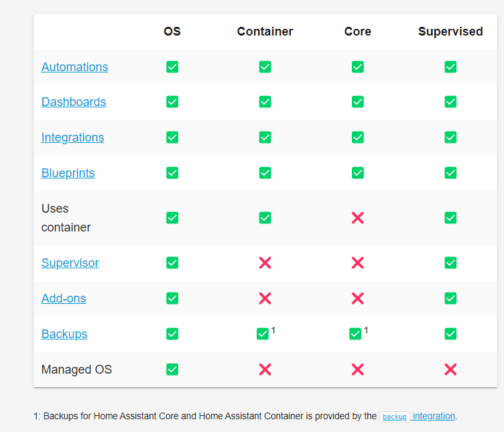Follow the Integrations link
504x432 pixels.
tap(72, 138)
